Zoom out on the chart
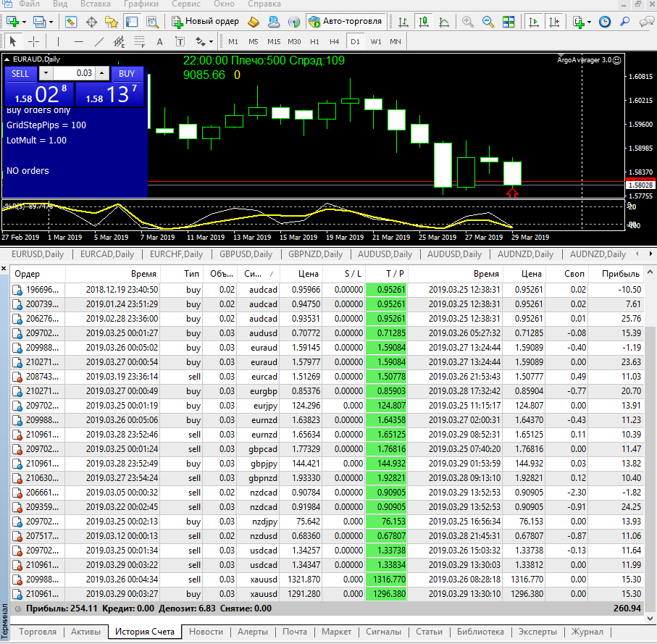Image resolution: width=657 pixels, height=644 pixels. (x=488, y=21)
